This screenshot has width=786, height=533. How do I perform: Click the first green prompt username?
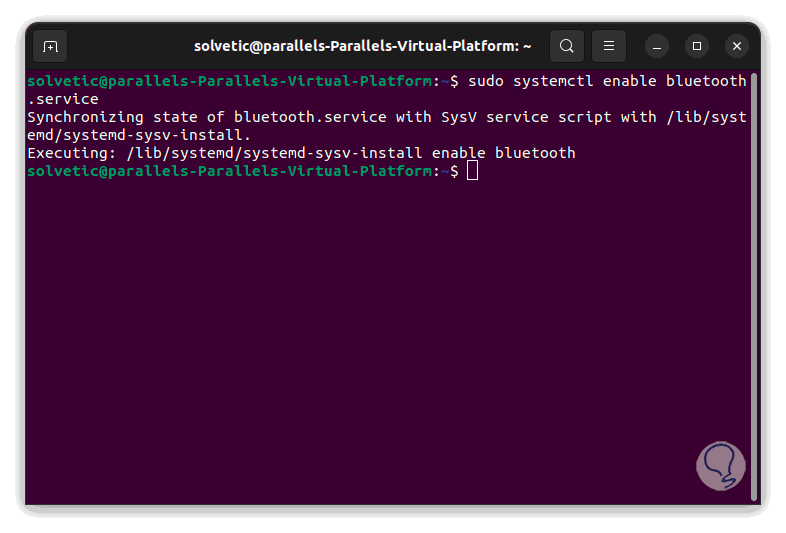59,81
